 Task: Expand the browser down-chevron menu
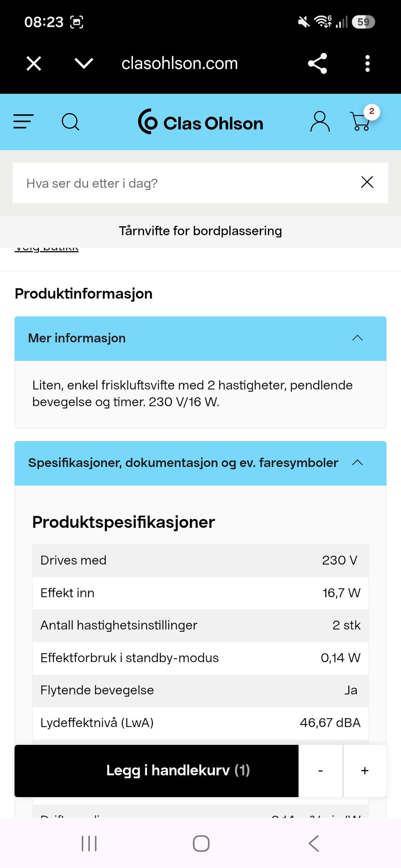(x=84, y=63)
